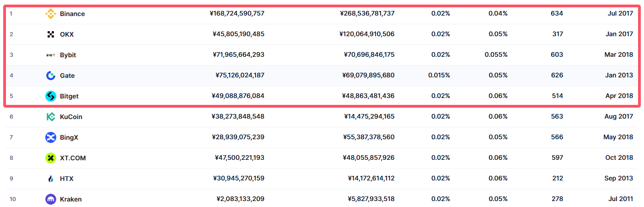Click the OKX logo icon
The image size is (644, 207).
coord(51,34)
